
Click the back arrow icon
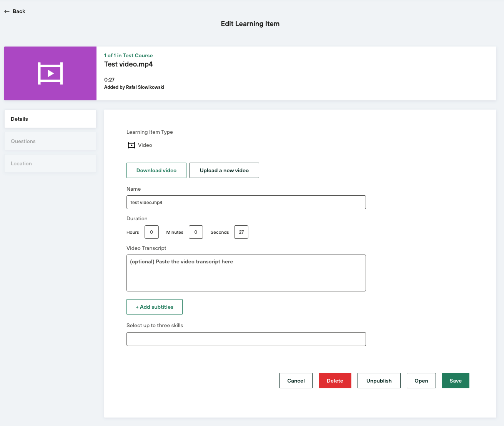point(7,12)
